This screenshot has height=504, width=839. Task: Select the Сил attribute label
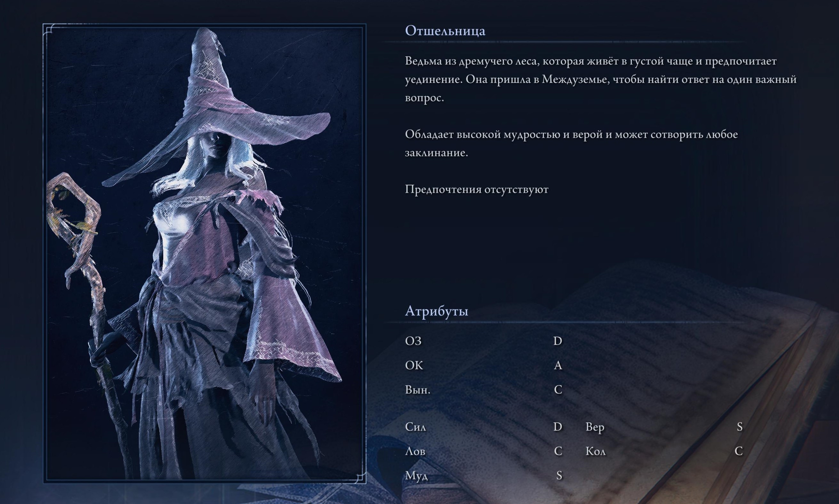coord(415,427)
